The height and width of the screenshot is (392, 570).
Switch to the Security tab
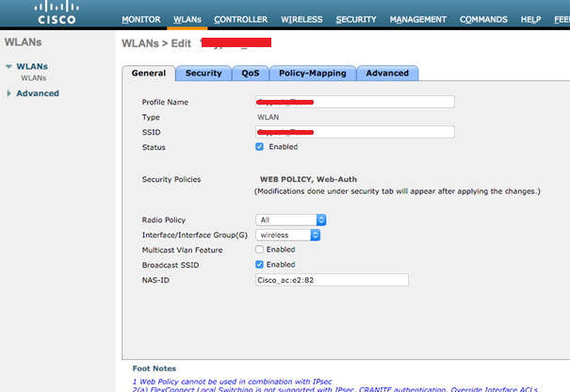click(204, 73)
